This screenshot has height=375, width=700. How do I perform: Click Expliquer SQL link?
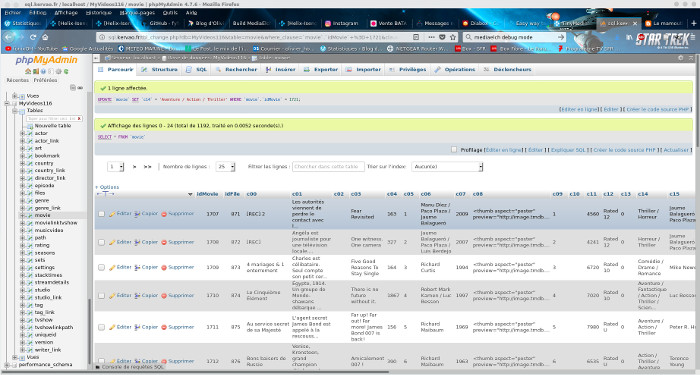pos(568,150)
